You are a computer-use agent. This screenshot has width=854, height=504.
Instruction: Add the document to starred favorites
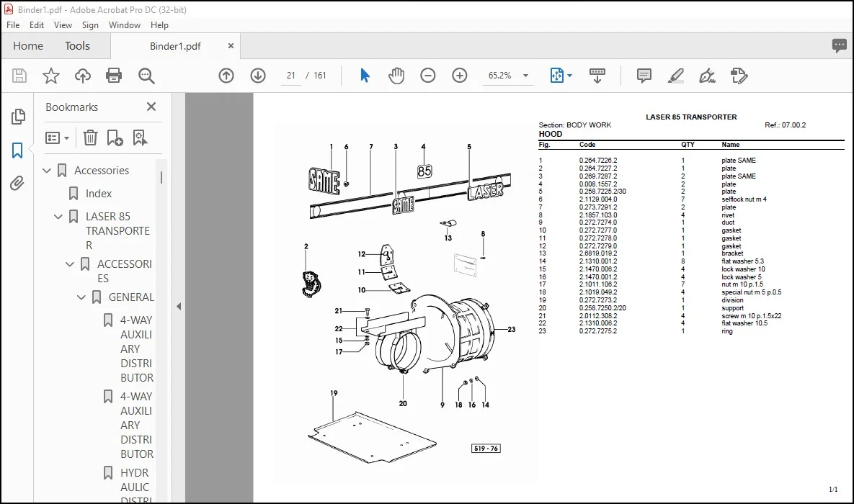[x=50, y=76]
